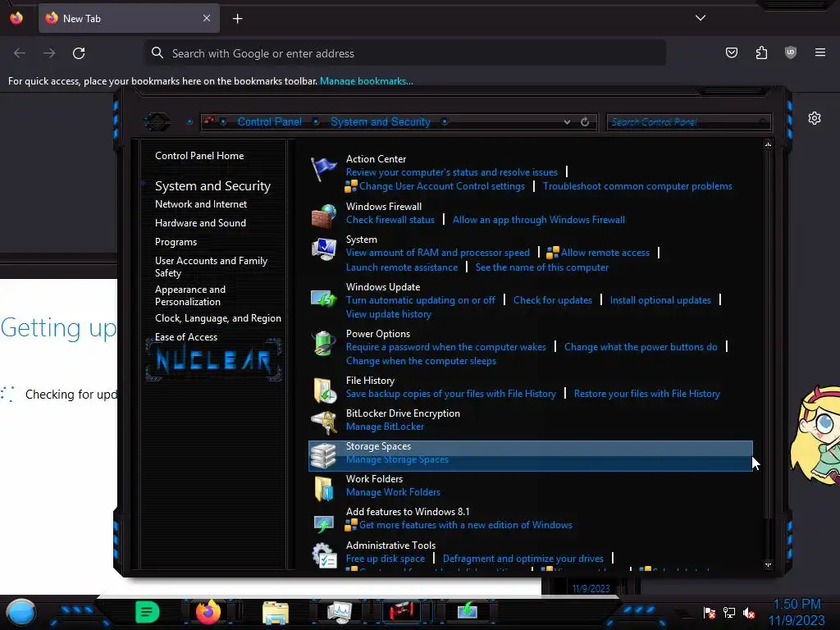Go to Control Panel Home
840x630 pixels.
pyautogui.click(x=199, y=156)
